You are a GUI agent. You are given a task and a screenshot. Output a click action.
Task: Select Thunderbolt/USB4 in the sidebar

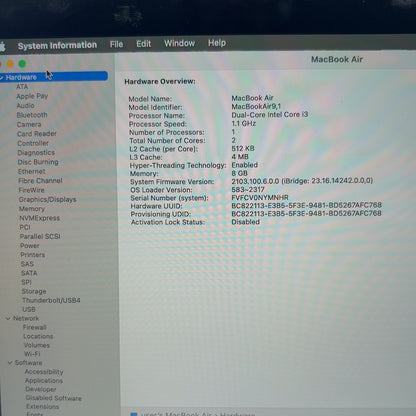coord(51,300)
